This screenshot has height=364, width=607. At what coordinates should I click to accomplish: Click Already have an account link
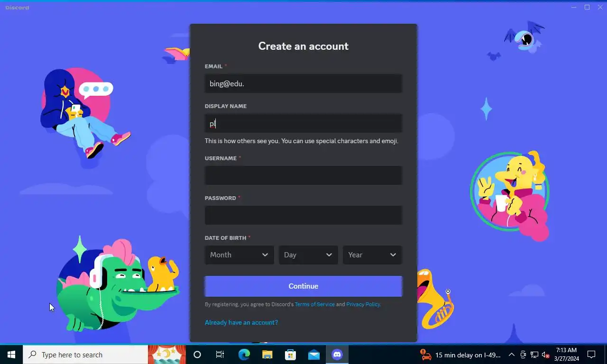pyautogui.click(x=241, y=322)
